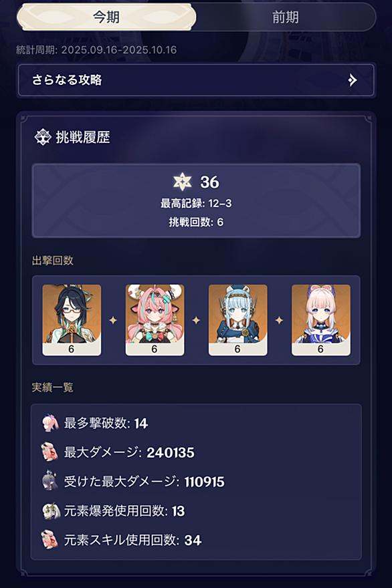Select the pink-haired horned character portrait

coord(155,320)
